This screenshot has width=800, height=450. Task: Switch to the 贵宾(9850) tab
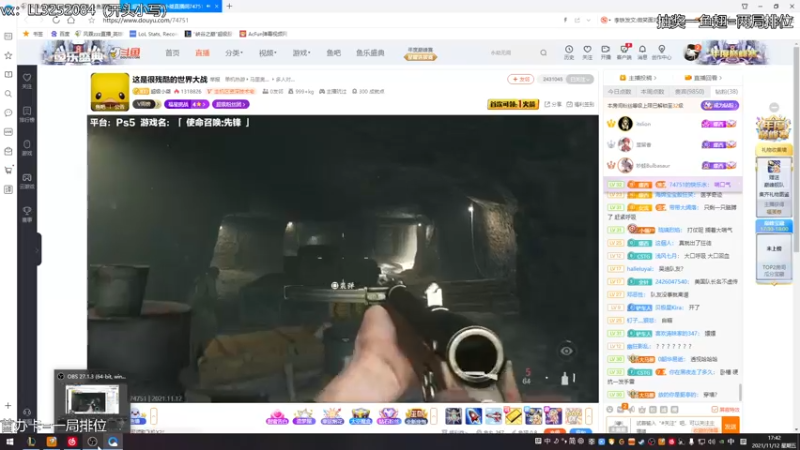pos(689,92)
